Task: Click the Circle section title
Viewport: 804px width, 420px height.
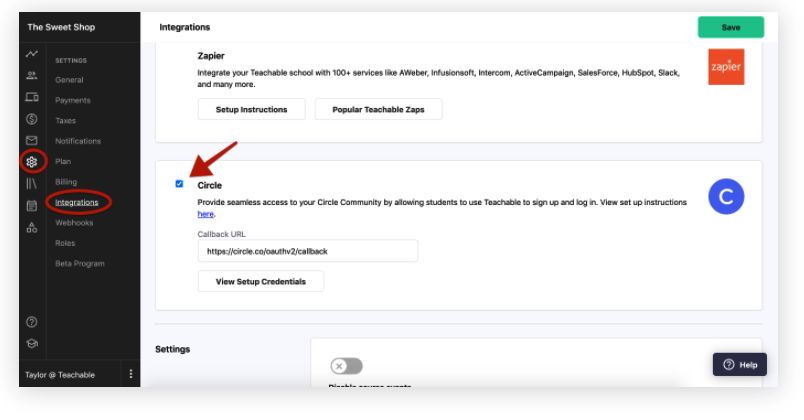Action: 210,185
